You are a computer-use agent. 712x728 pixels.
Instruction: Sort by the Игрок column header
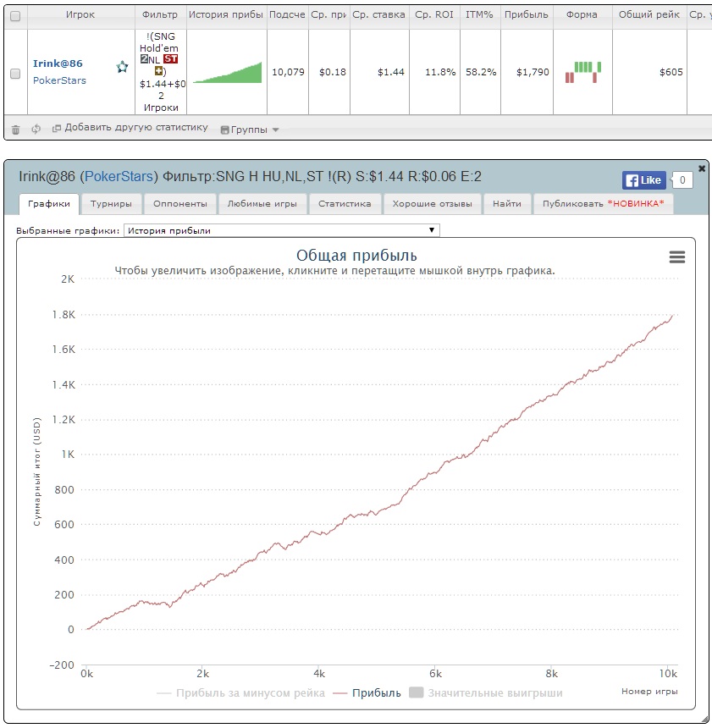pos(80,15)
